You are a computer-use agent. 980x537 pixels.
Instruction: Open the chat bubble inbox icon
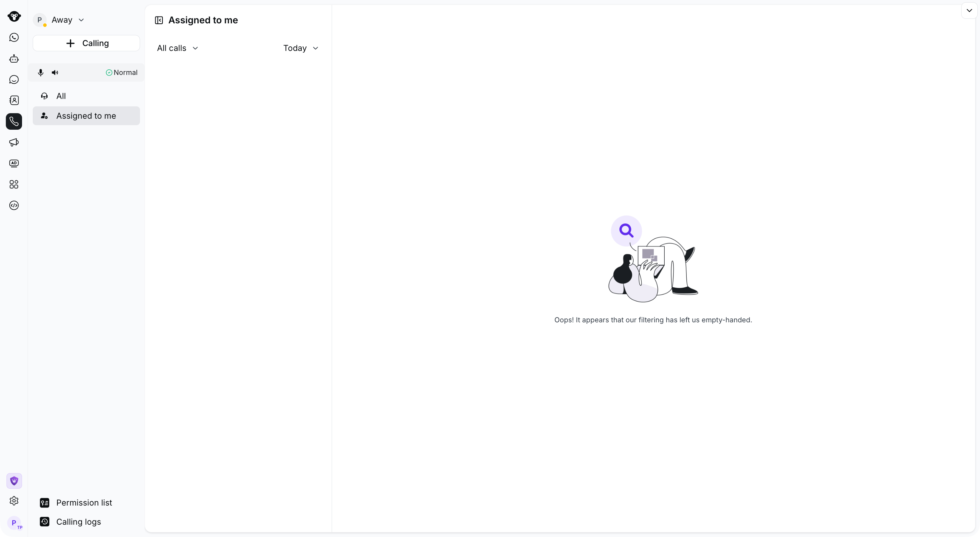pos(14,79)
